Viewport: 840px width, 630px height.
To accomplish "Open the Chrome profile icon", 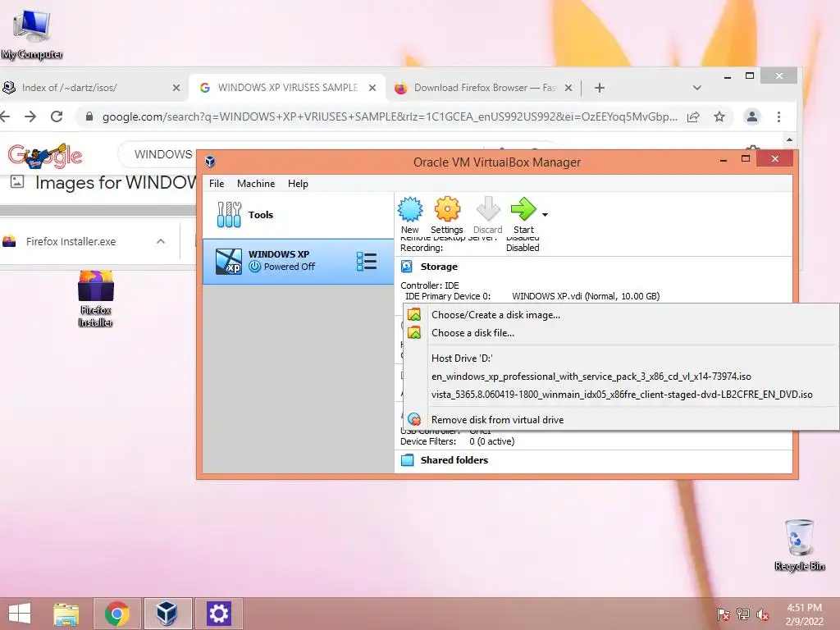I will click(x=752, y=116).
